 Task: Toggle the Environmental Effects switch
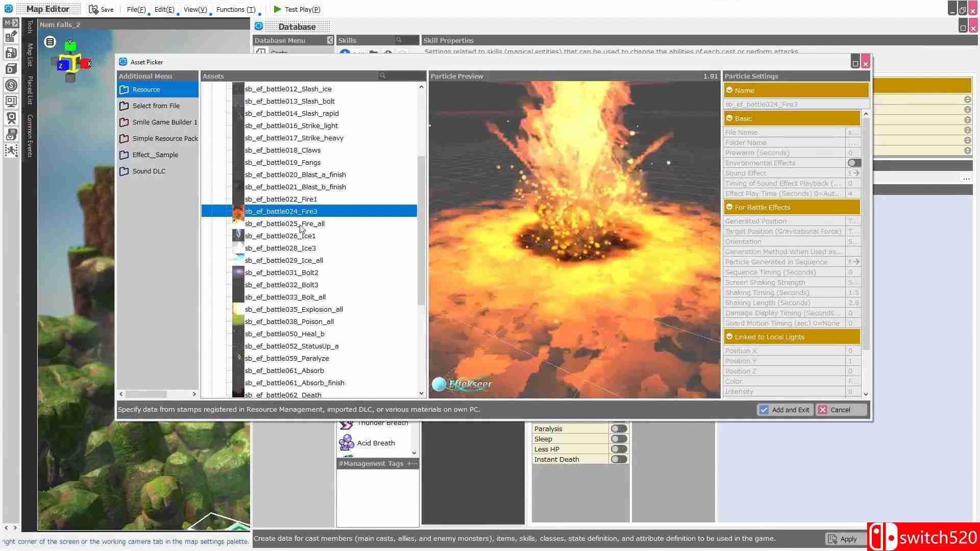pyautogui.click(x=854, y=163)
